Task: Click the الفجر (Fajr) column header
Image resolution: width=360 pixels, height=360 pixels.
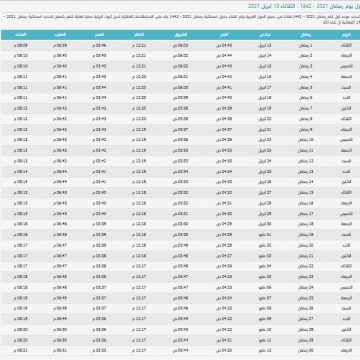Action: 224,35
